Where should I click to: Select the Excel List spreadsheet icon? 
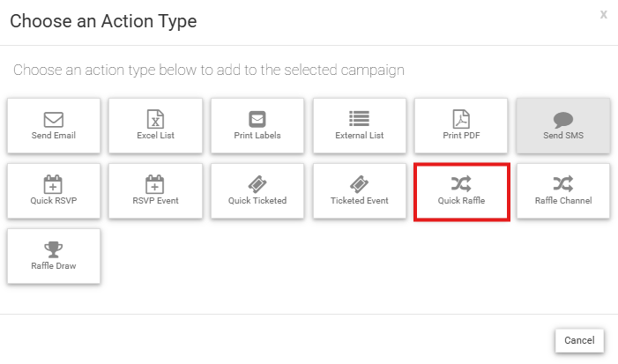click(x=155, y=119)
